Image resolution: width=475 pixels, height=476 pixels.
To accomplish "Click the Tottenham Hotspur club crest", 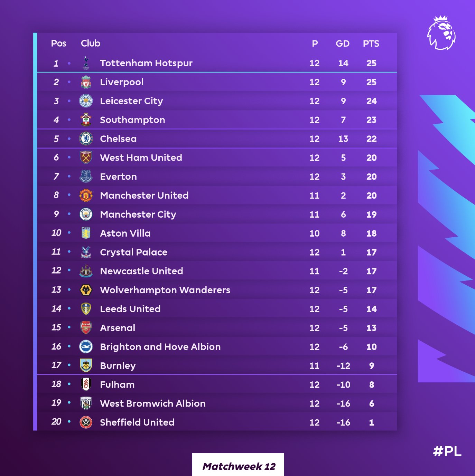I will (86, 63).
